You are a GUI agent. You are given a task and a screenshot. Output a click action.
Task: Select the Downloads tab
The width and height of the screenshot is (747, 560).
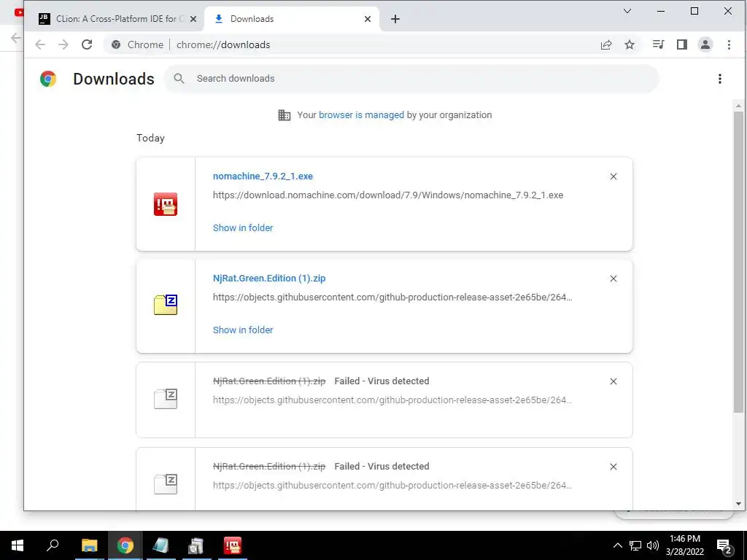[x=292, y=18]
